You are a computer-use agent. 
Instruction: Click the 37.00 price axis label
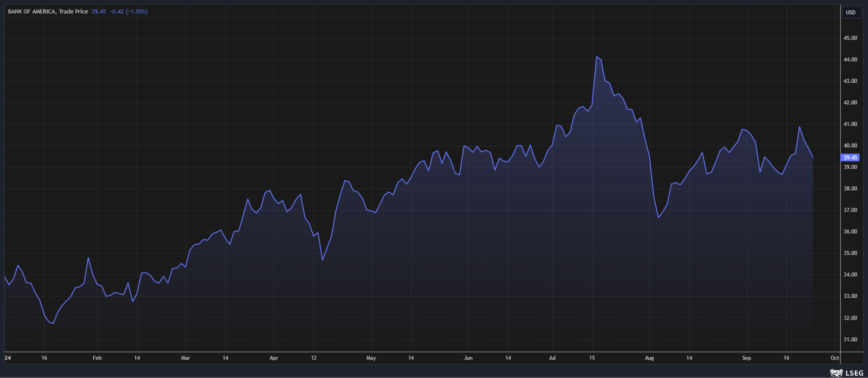850,210
